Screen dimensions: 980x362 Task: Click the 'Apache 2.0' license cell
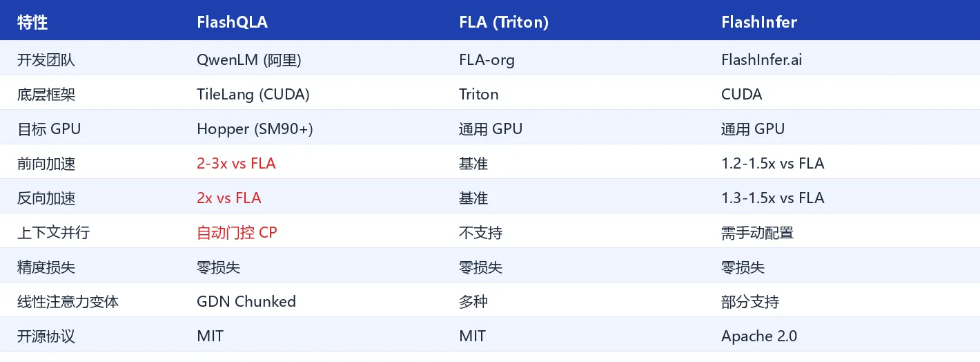point(759,336)
